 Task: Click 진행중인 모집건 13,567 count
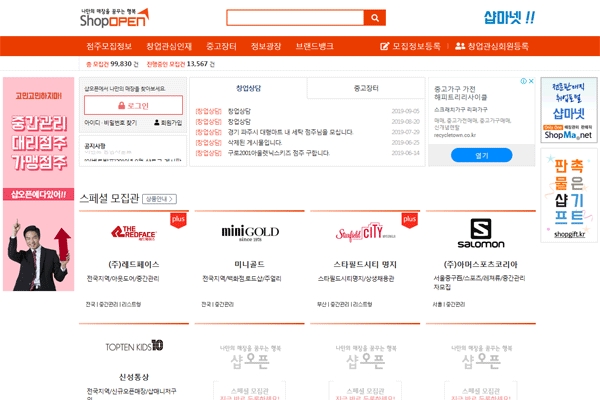pyautogui.click(x=181, y=64)
